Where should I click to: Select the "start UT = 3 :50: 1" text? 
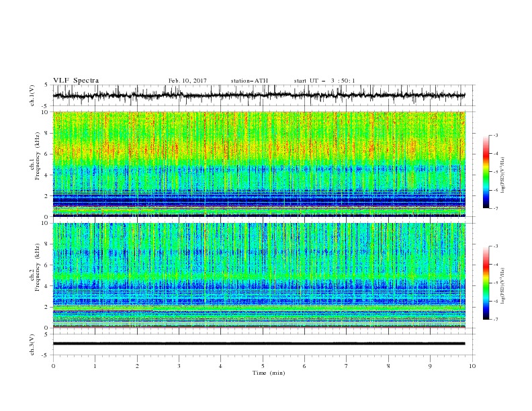324,81
